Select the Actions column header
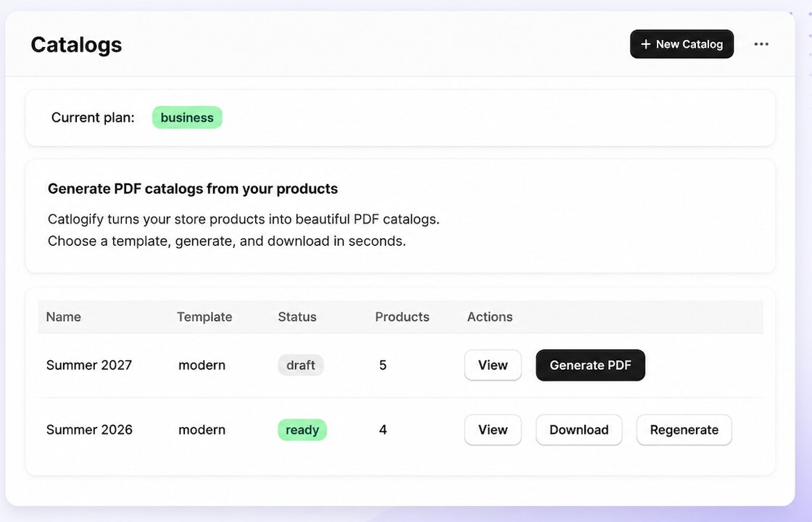The height and width of the screenshot is (522, 812). (489, 317)
